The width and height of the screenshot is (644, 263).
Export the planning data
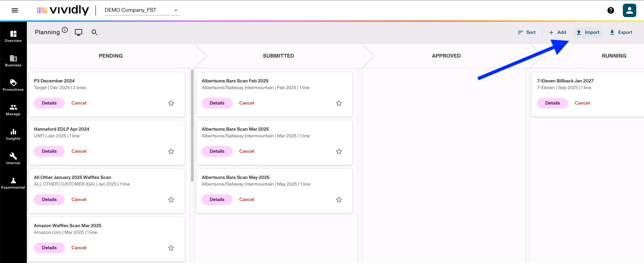[x=621, y=32]
